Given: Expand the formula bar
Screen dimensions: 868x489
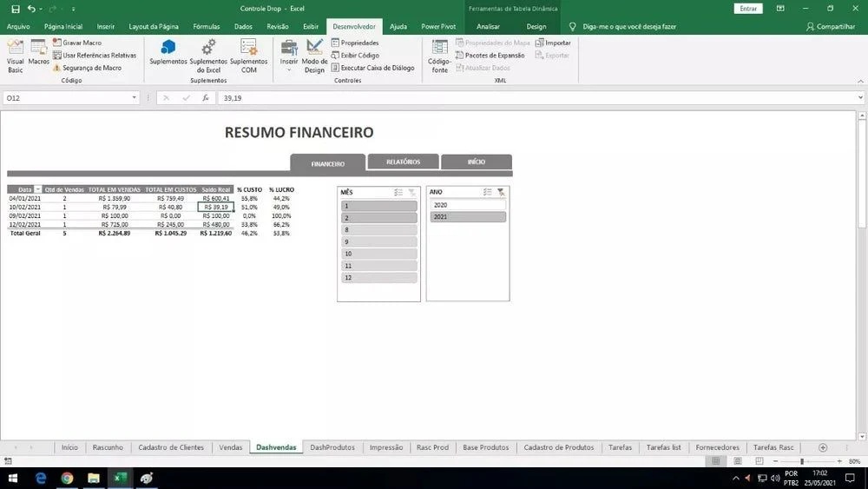Looking at the screenshot, I should tap(860, 97).
